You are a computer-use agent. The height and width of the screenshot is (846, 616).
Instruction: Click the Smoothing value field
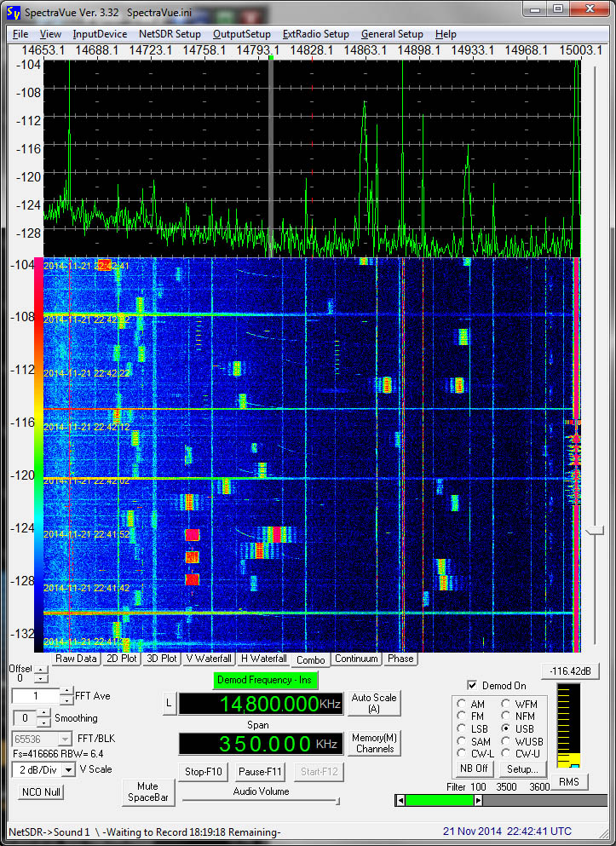click(x=25, y=718)
